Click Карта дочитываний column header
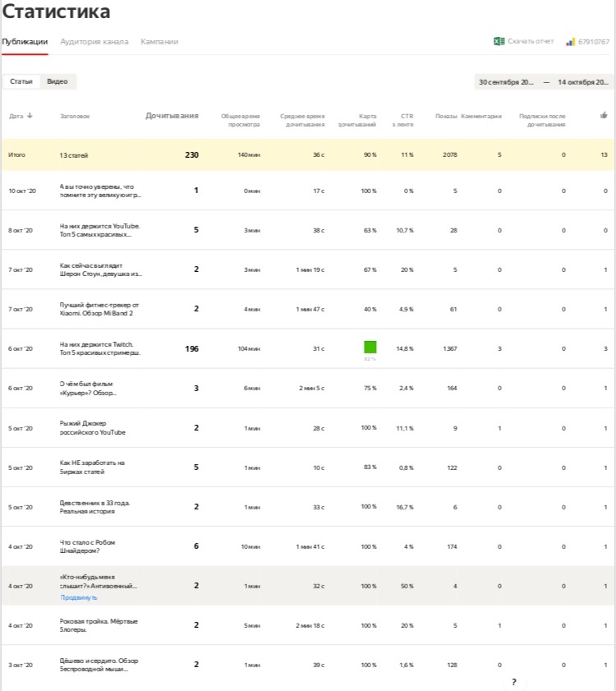This screenshot has width=616, height=691. (357, 120)
